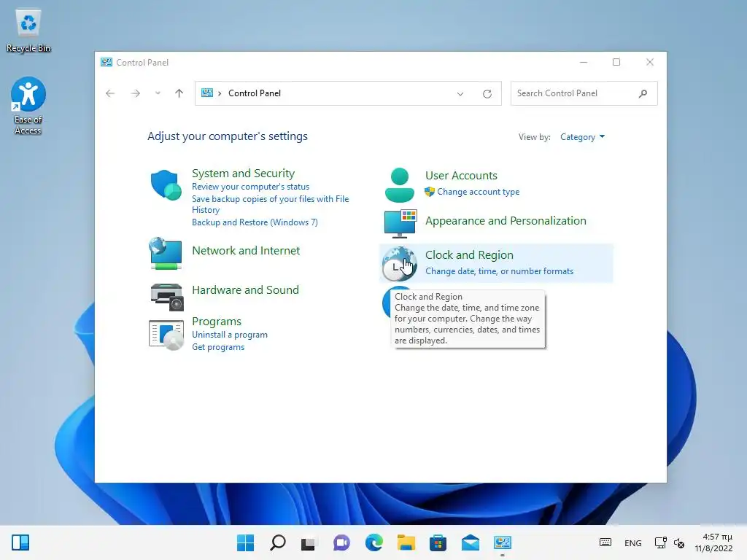Click Control Panel breadcrumb in address bar
Screen dimensions: 747x560
(x=255, y=93)
